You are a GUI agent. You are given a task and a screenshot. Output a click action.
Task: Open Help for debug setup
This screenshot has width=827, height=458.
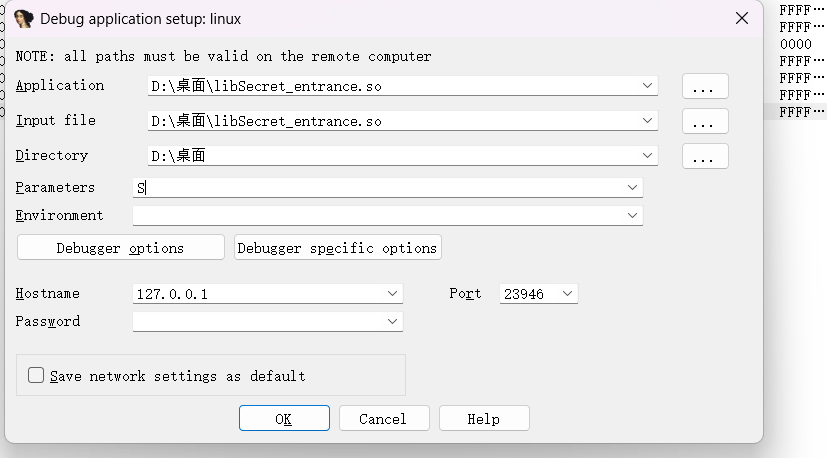[484, 419]
